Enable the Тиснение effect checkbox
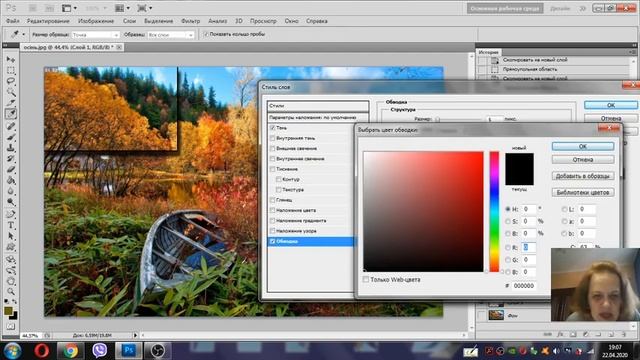Screen dimensions: 640x360 [x=273, y=169]
